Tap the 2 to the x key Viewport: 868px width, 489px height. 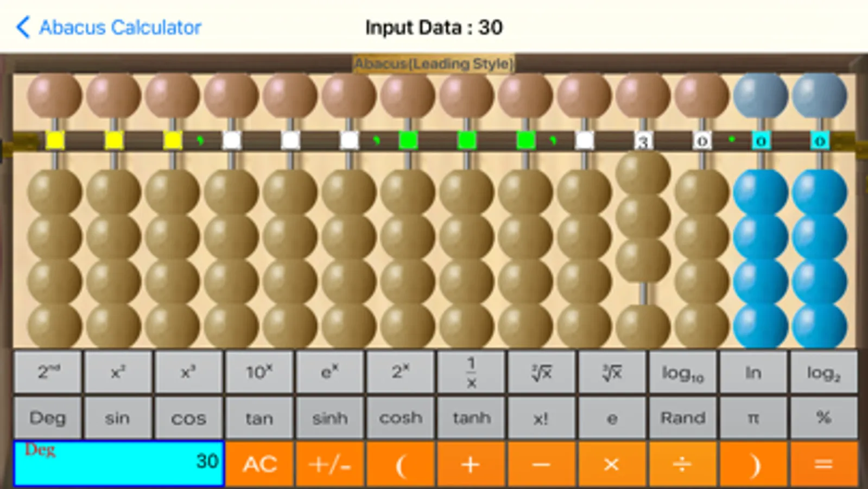[x=401, y=372]
